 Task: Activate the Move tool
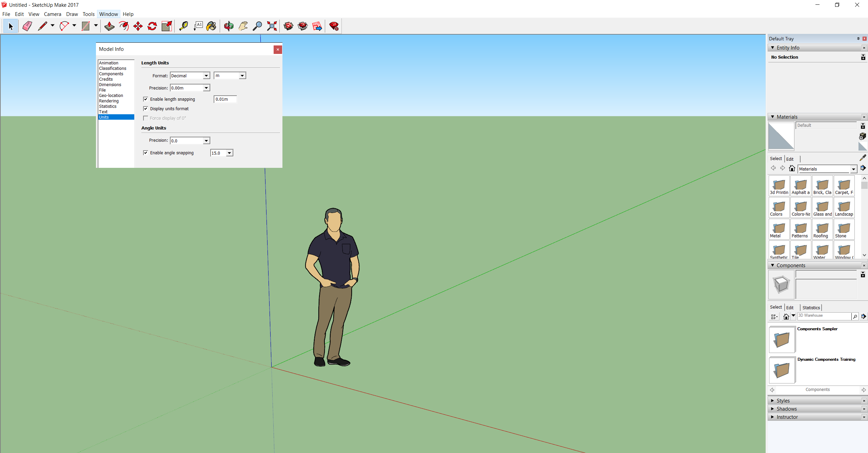138,26
